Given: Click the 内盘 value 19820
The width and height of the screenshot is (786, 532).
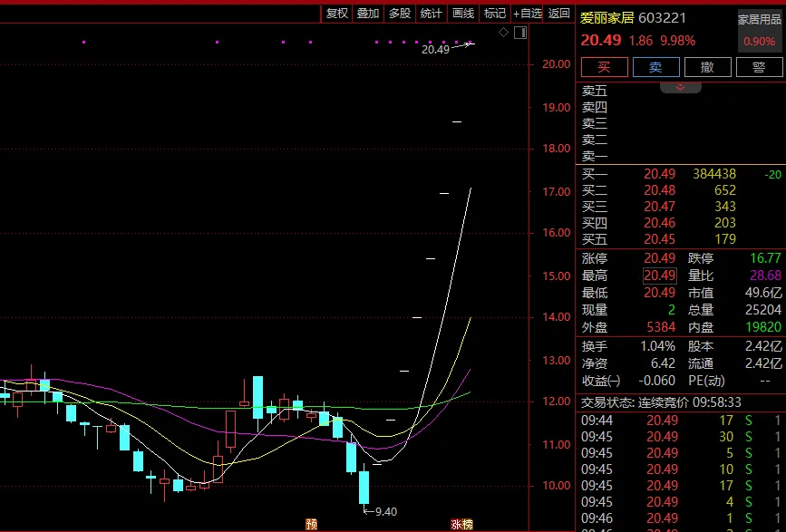Looking at the screenshot, I should pos(763,327).
